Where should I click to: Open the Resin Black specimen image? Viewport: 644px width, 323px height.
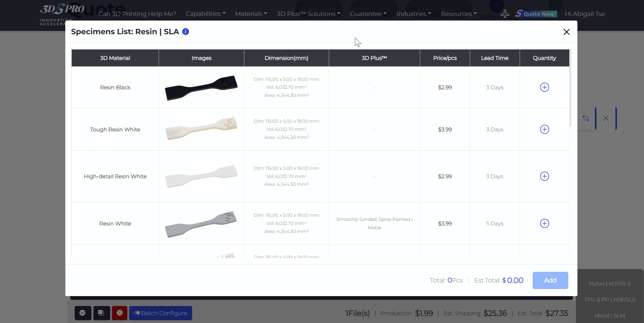click(201, 88)
